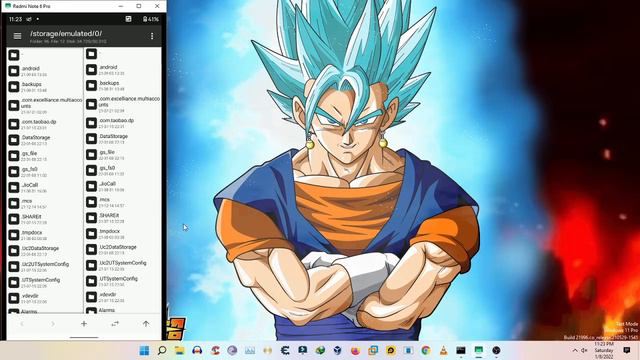Open the terminal icon in the taskbar

tap(461, 351)
